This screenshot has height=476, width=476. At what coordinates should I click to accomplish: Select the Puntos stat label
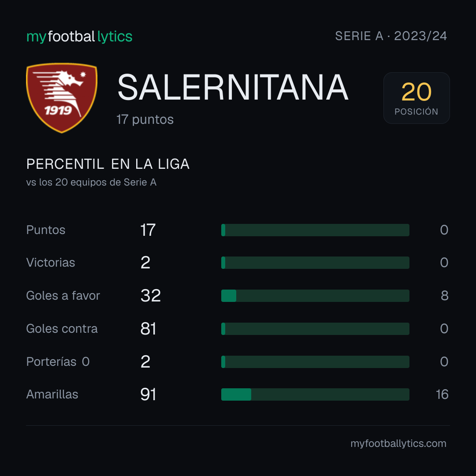46,230
